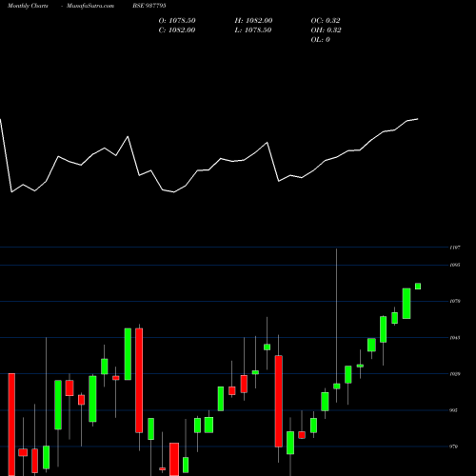Select the close value 'C: 1082.00'

tap(177, 30)
